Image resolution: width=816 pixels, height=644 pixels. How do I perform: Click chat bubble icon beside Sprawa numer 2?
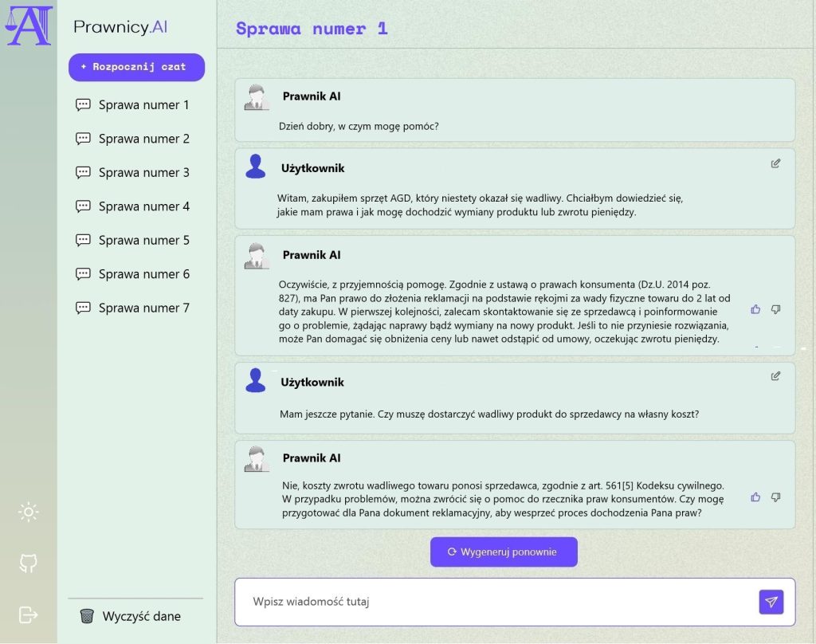point(83,139)
